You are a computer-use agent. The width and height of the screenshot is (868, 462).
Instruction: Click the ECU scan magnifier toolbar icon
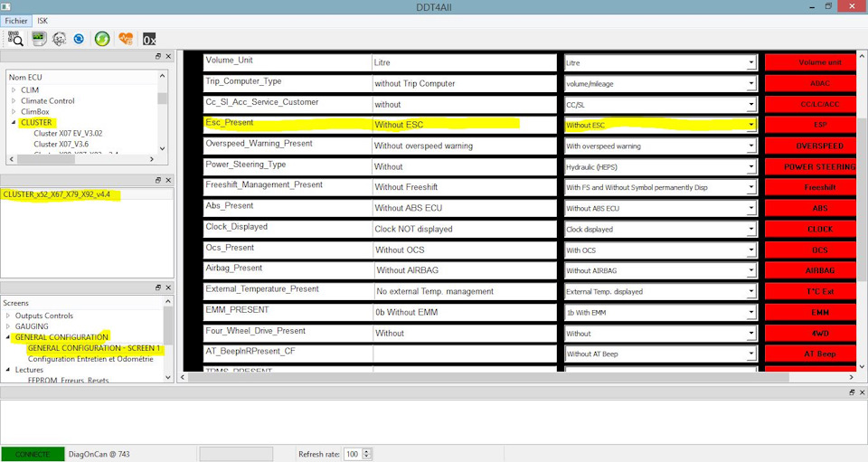[15, 38]
